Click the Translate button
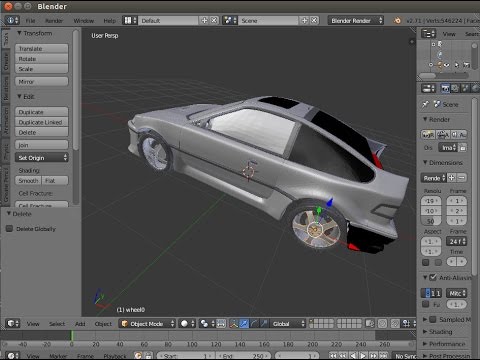 pos(42,49)
